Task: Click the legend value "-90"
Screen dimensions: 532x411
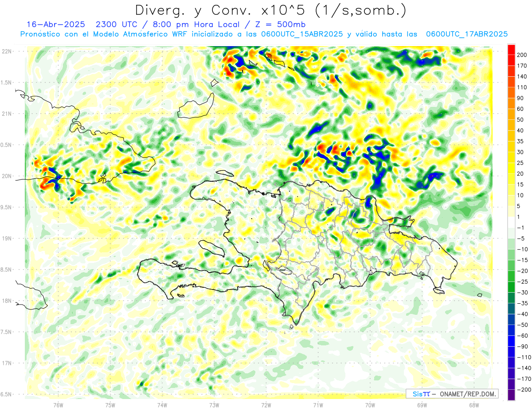Action: (x=522, y=347)
